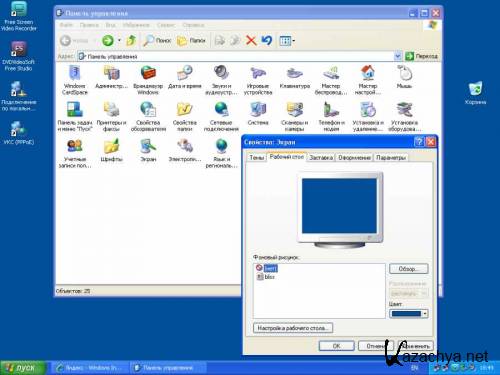
Task: Click the monitor preview image
Action: (339, 210)
